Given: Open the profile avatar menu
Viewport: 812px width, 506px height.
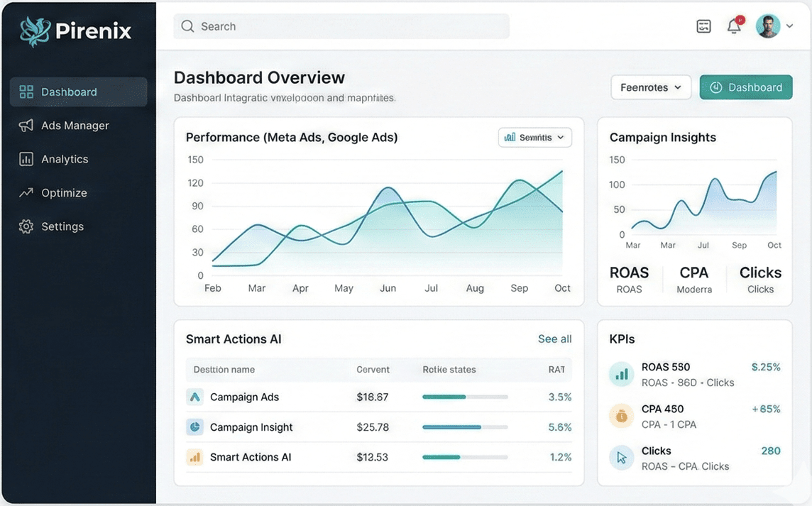Looking at the screenshot, I should tap(767, 26).
